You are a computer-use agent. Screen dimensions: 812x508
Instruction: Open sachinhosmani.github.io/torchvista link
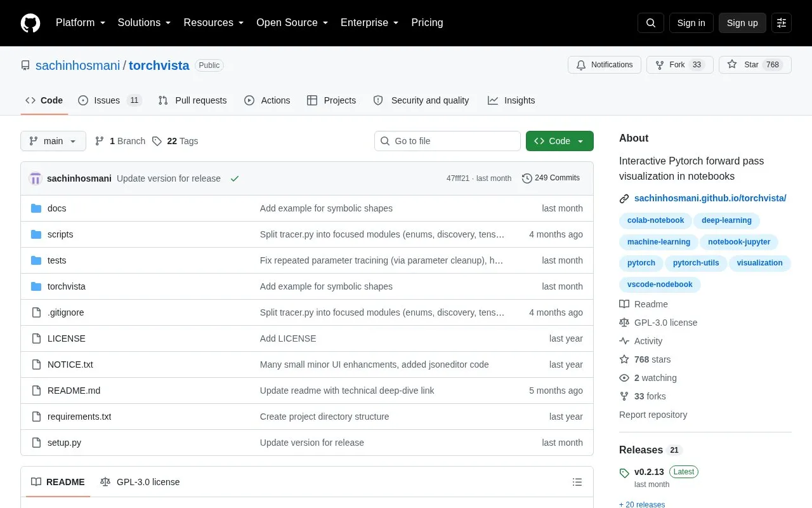(x=710, y=198)
